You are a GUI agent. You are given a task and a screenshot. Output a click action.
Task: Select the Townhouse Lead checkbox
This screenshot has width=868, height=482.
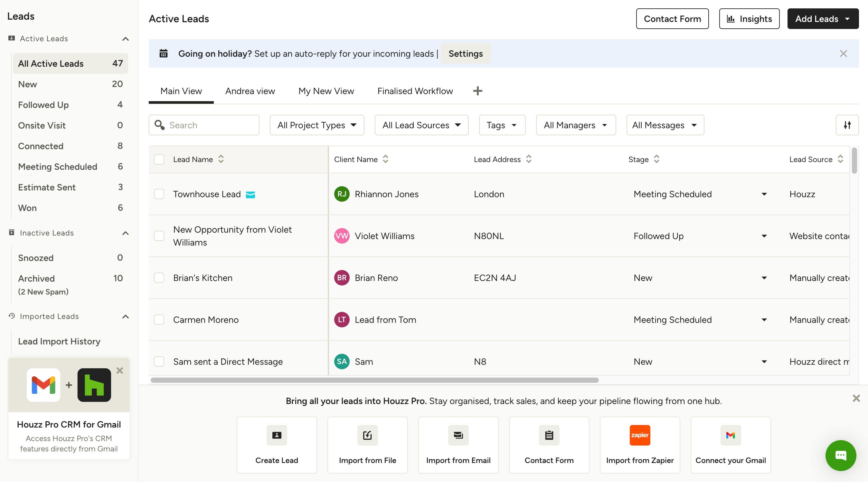pos(159,194)
